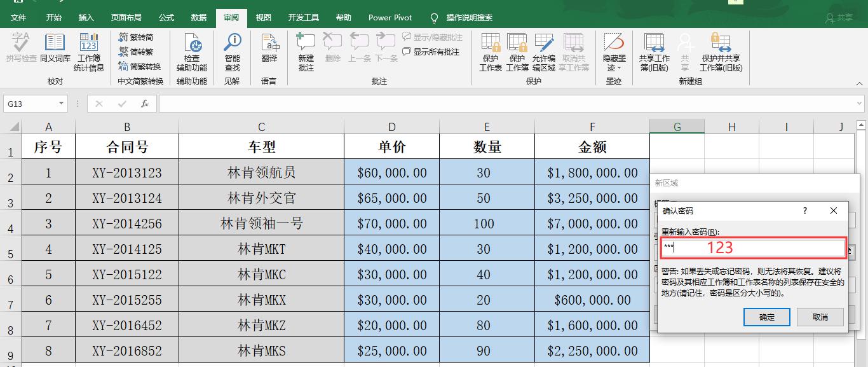Switch to the 开始 ribbon tab

(x=53, y=17)
